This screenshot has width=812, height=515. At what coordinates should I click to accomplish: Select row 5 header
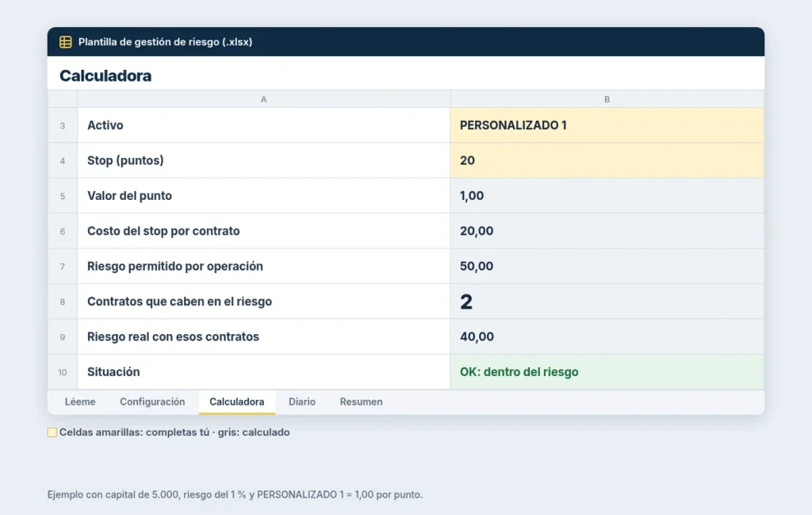coord(63,196)
